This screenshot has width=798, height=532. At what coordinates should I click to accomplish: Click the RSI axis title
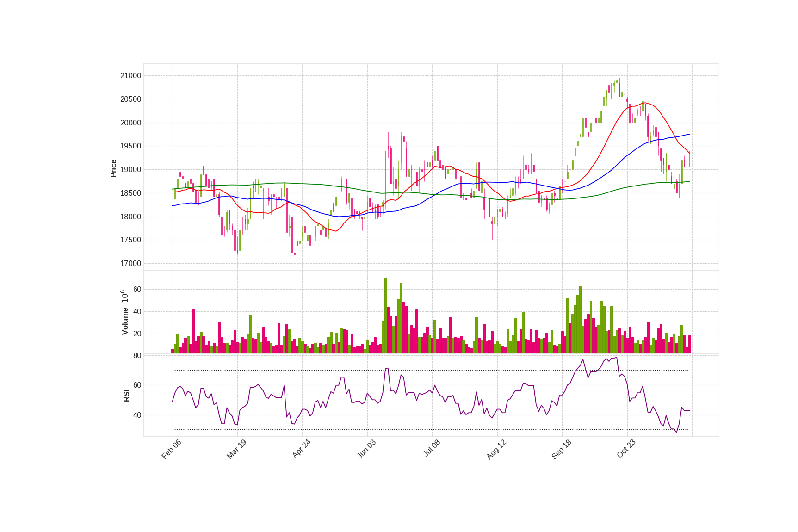[x=126, y=396]
